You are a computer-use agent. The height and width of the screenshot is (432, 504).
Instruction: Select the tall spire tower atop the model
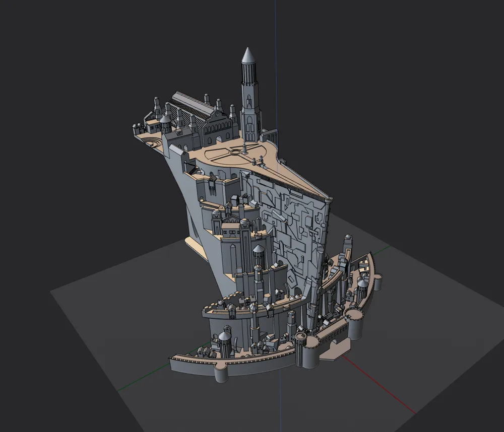point(249,96)
